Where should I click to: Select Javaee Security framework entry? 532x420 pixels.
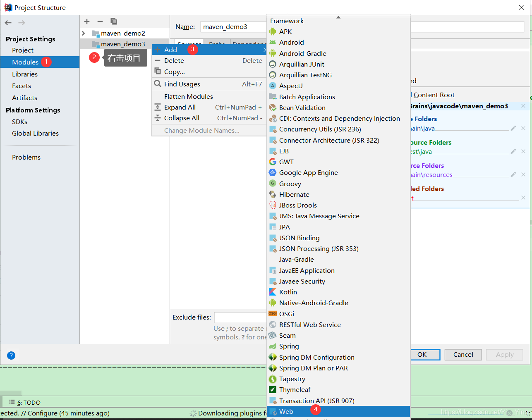tap(338, 281)
